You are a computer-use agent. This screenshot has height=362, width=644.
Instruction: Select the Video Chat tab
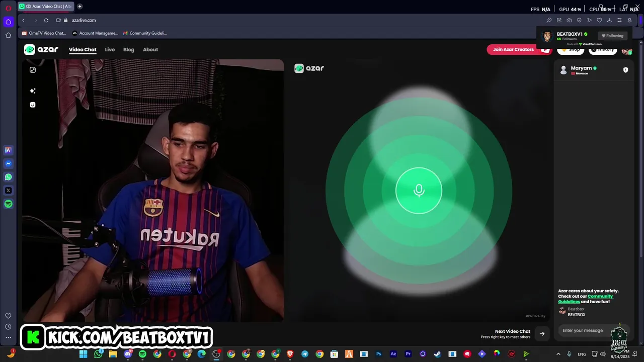pos(83,50)
